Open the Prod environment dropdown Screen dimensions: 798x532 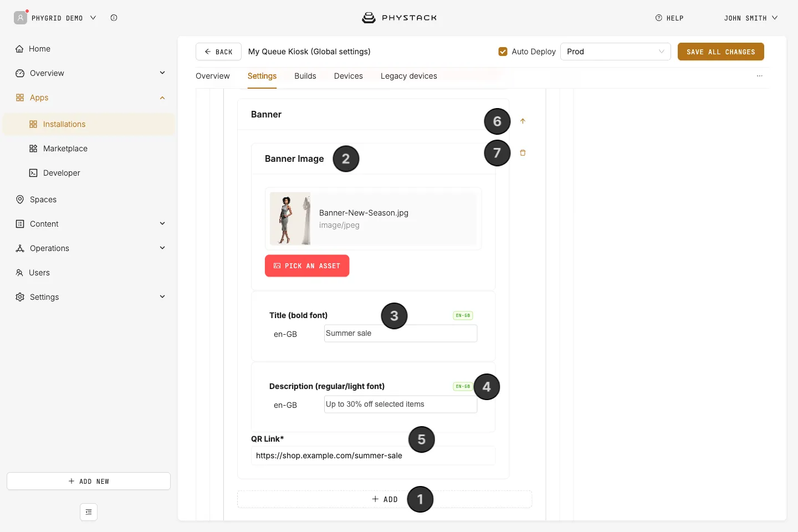616,52
